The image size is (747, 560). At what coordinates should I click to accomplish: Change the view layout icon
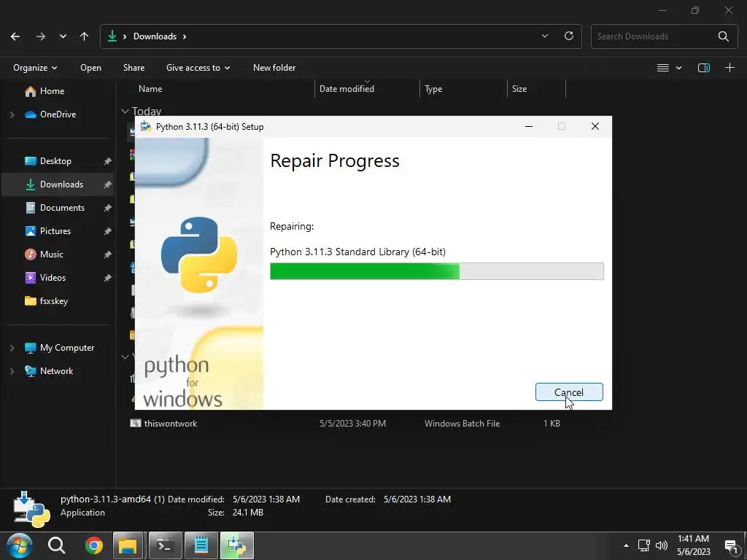tap(662, 68)
